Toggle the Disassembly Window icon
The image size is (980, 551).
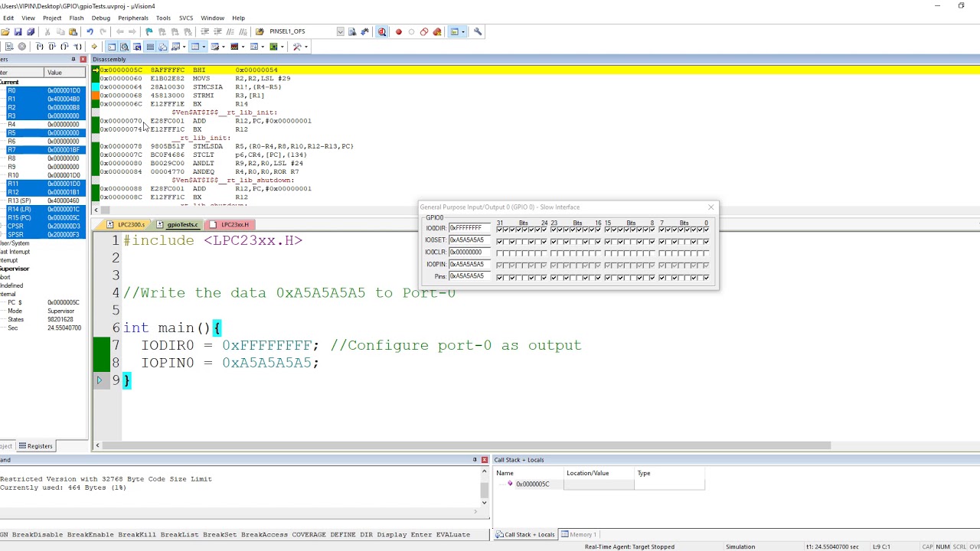[124, 47]
